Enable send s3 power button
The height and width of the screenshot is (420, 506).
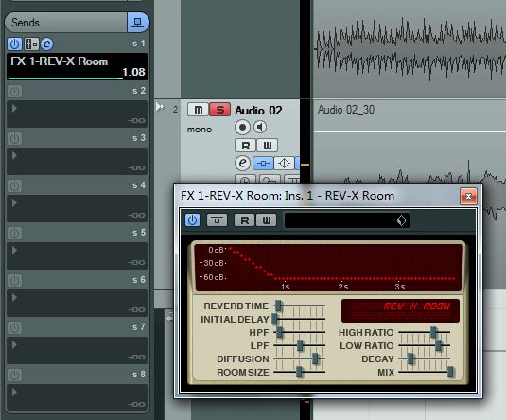(x=14, y=138)
